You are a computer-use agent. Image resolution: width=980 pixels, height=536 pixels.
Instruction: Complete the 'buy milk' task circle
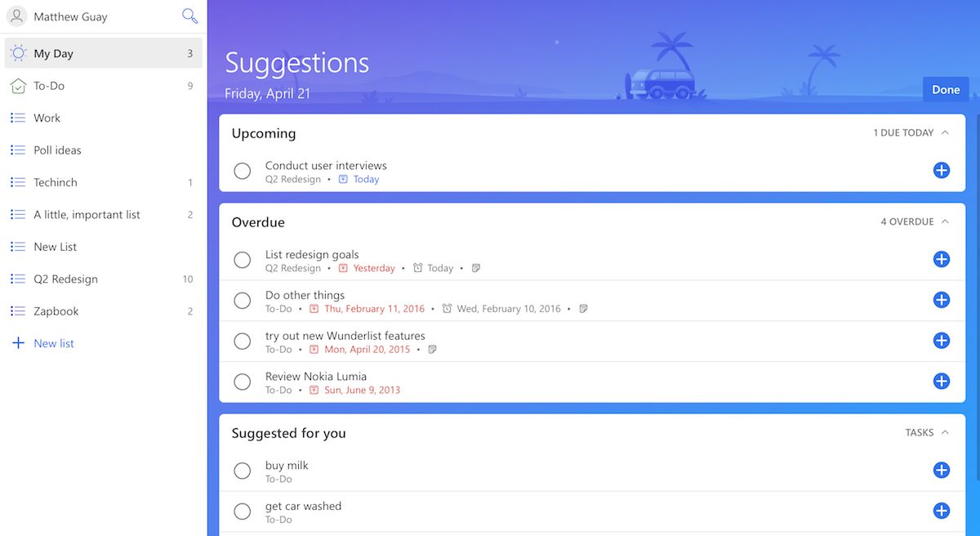coord(243,471)
